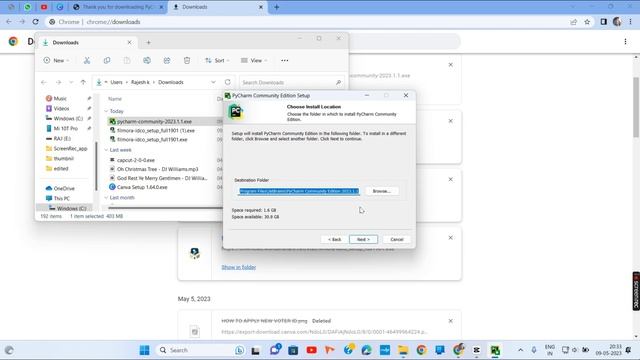The width and height of the screenshot is (640, 360).
Task: Click the Rename icon in Explorer toolbar
Action: [x=147, y=60]
